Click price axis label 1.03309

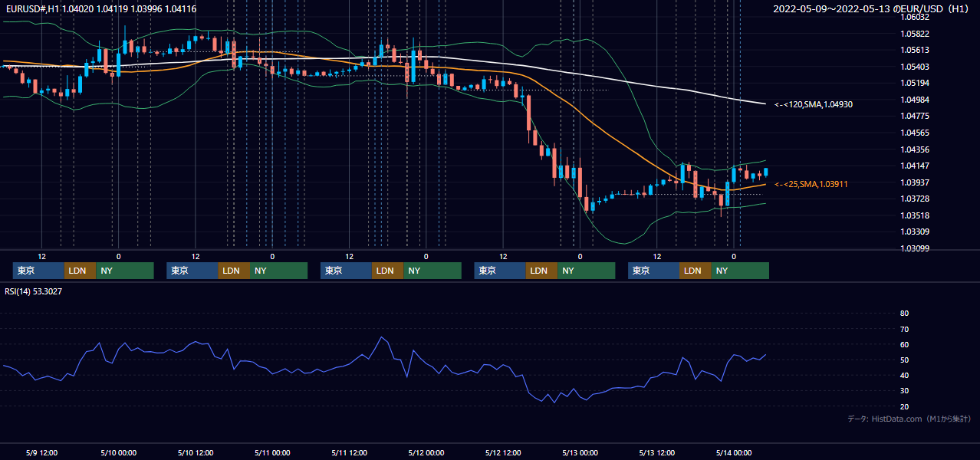tap(915, 232)
